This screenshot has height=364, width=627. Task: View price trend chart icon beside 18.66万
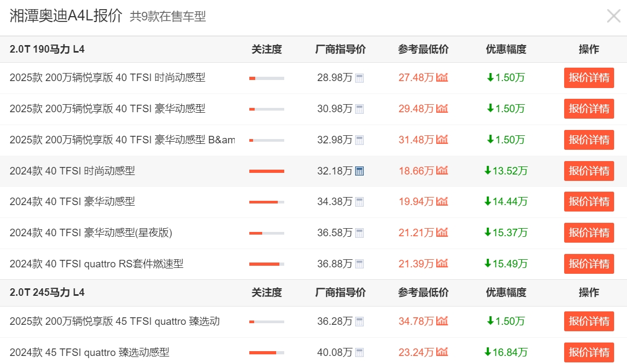(442, 171)
